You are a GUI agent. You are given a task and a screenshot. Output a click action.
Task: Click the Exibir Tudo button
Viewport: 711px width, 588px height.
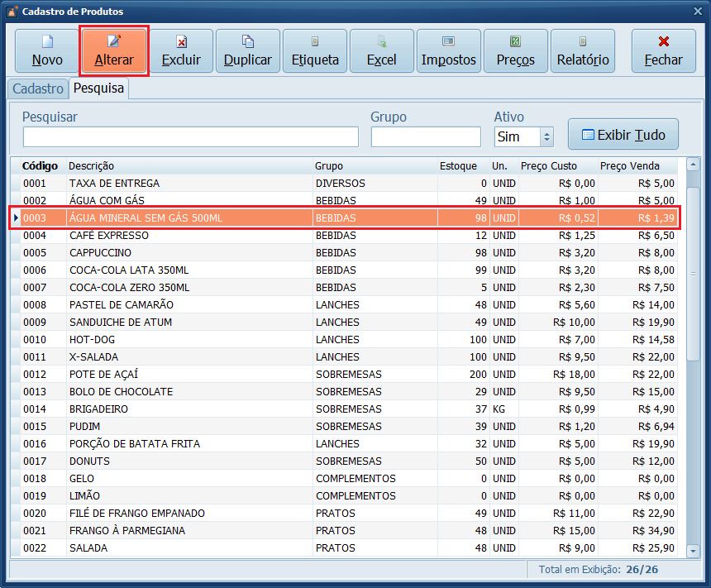tap(623, 134)
